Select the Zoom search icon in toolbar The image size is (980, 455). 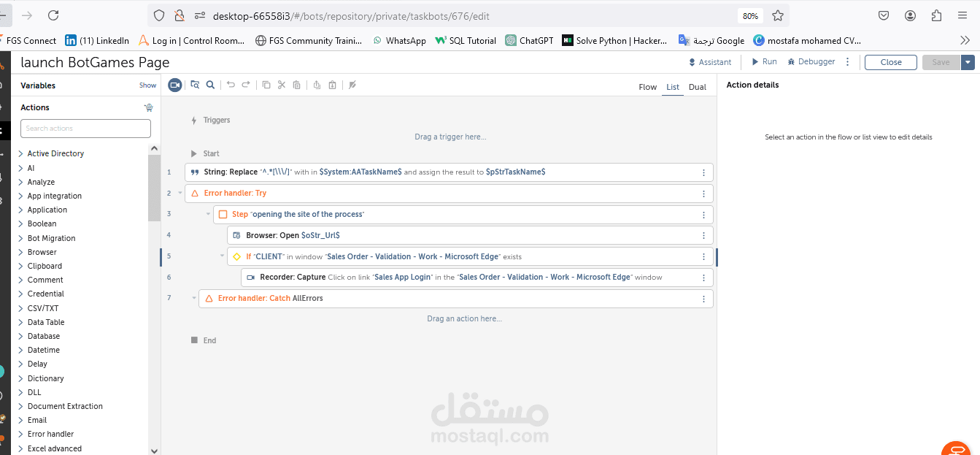210,85
